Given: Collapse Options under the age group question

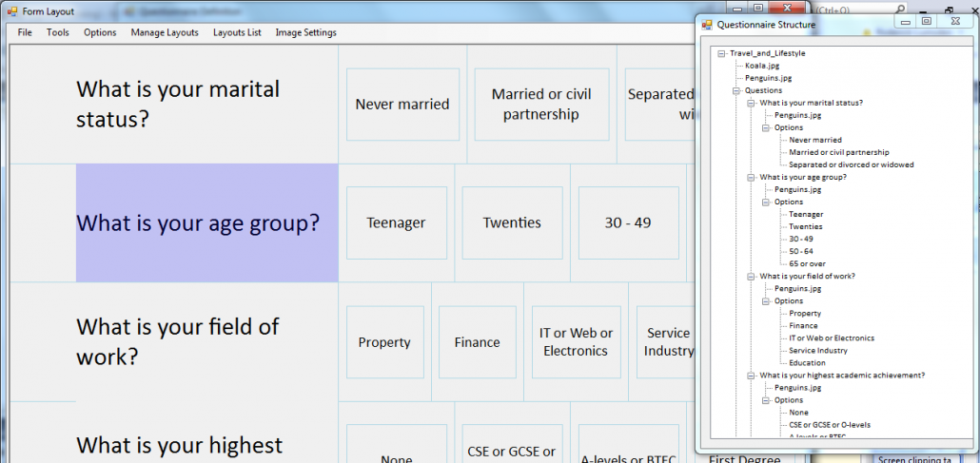Looking at the screenshot, I should [766, 202].
